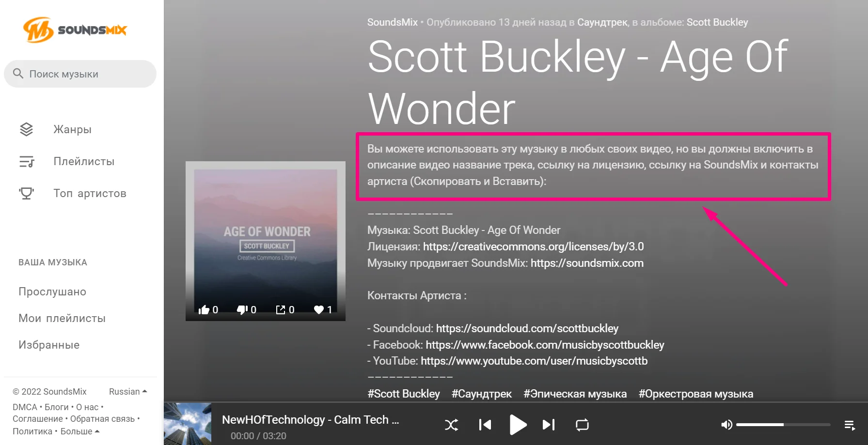Image resolution: width=868 pixels, height=445 pixels.
Task: Expand the Больше footer menu
Action: point(80,431)
